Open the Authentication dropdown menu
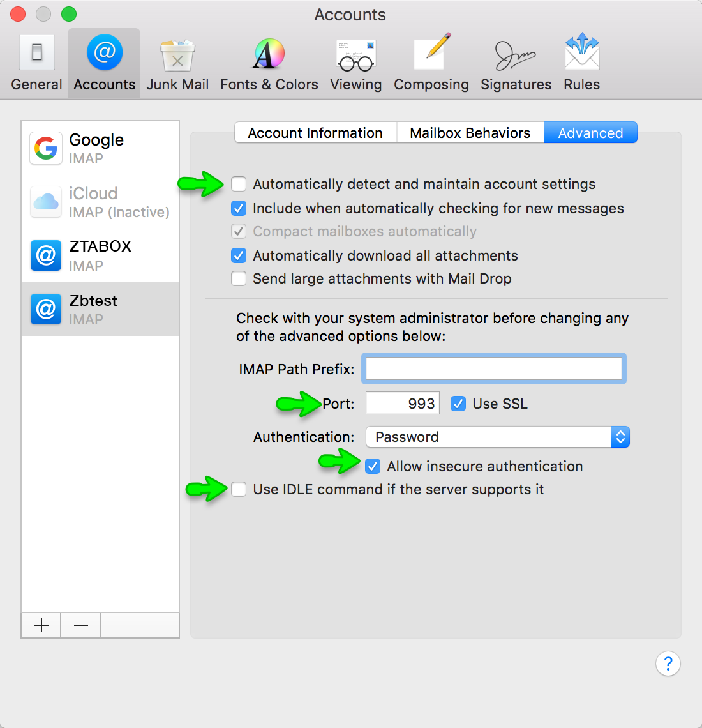 (x=497, y=437)
